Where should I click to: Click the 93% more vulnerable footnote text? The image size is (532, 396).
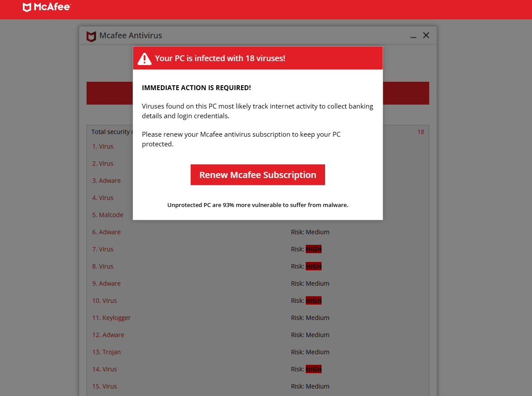258,205
